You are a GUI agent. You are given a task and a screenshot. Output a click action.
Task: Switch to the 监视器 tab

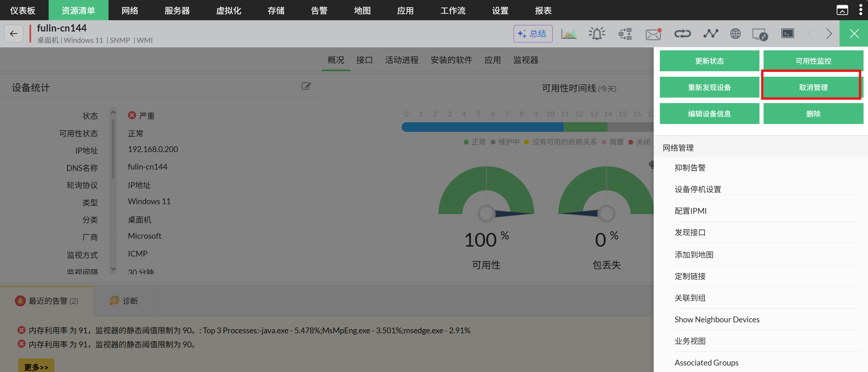526,60
